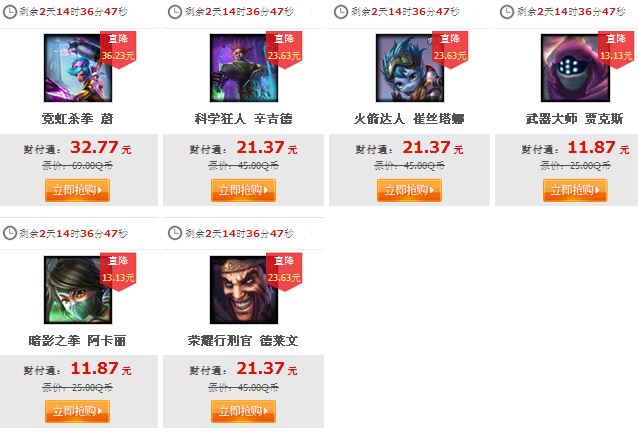Image resolution: width=638 pixels, height=438 pixels.
Task: Open the 火箭达人 崔丝塔娜 title link
Action: [409, 119]
